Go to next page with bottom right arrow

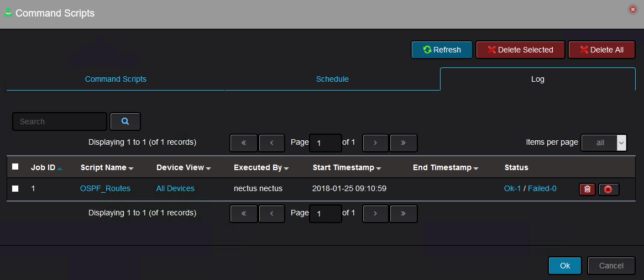[375, 214]
